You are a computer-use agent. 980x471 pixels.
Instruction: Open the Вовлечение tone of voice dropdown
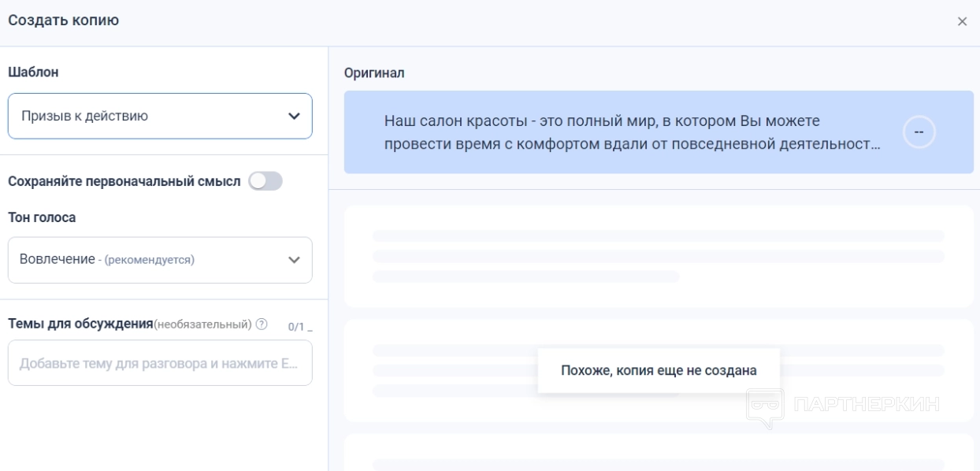click(150, 260)
